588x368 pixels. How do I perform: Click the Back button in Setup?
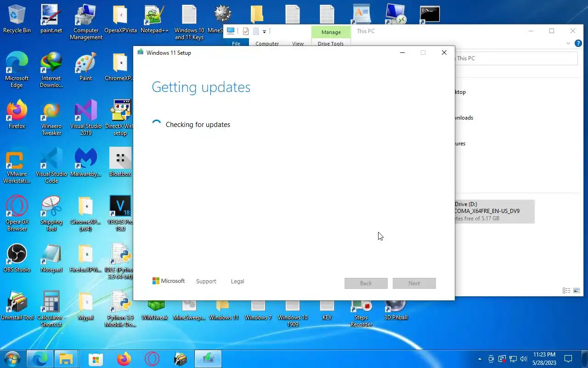(x=366, y=283)
